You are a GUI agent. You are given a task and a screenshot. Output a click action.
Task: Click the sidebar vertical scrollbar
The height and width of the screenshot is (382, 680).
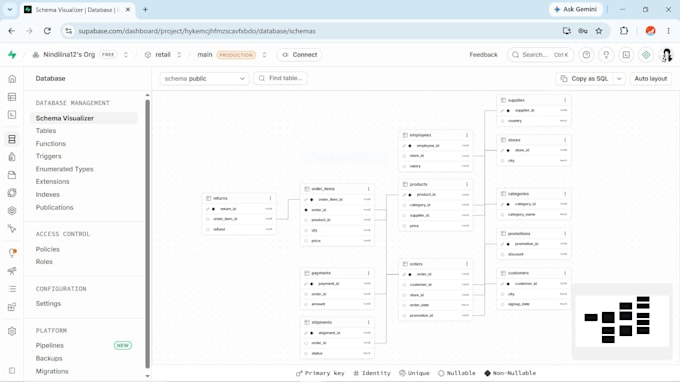(x=147, y=234)
